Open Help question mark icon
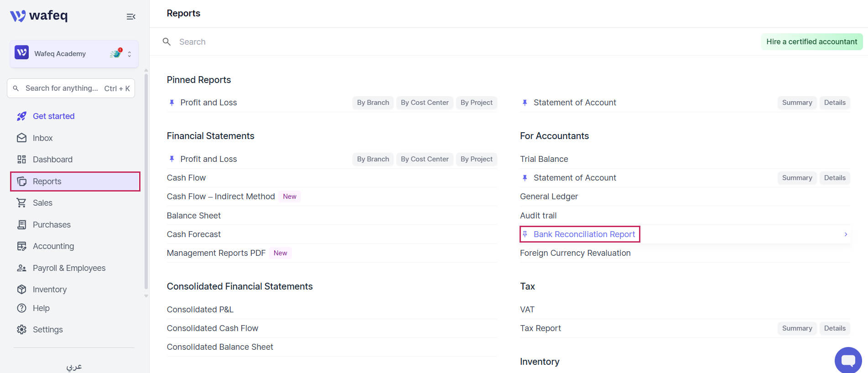 21,308
